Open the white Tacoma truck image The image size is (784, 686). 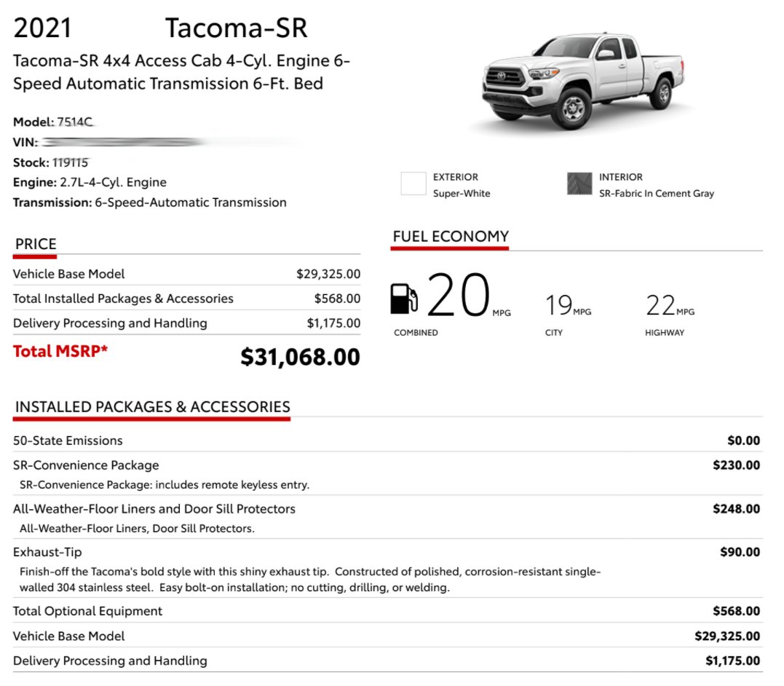click(583, 80)
